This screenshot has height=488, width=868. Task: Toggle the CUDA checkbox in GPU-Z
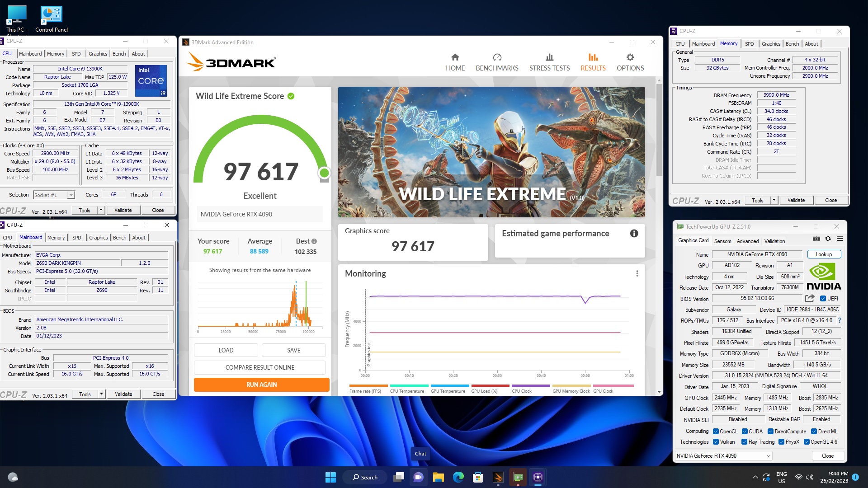point(745,432)
